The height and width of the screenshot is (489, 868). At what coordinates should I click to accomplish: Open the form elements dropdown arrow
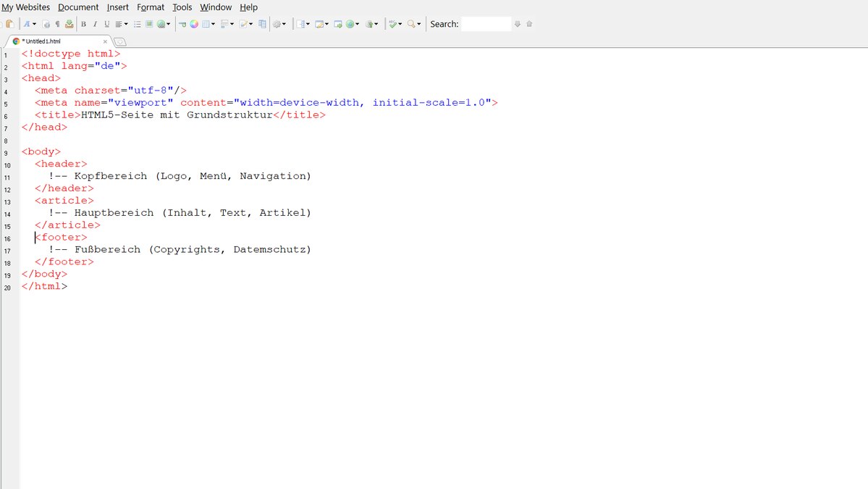coord(232,24)
